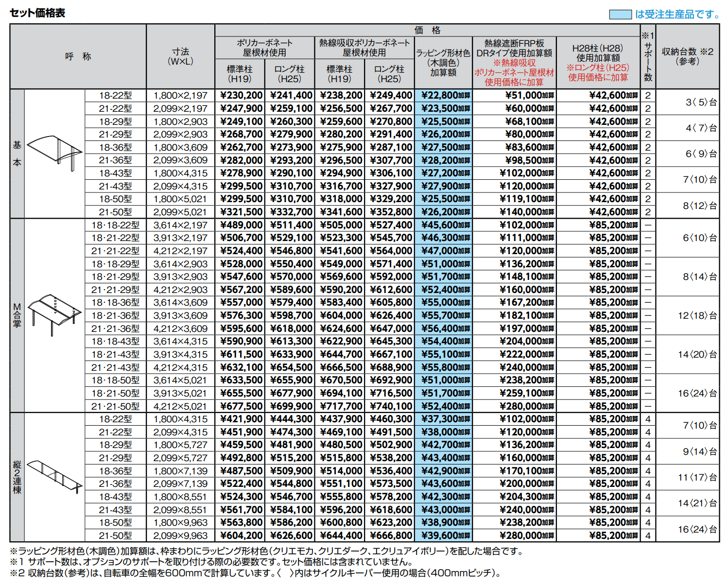Click the ¥740,100 price cell
This screenshot has width=728, height=587.
tap(390, 406)
